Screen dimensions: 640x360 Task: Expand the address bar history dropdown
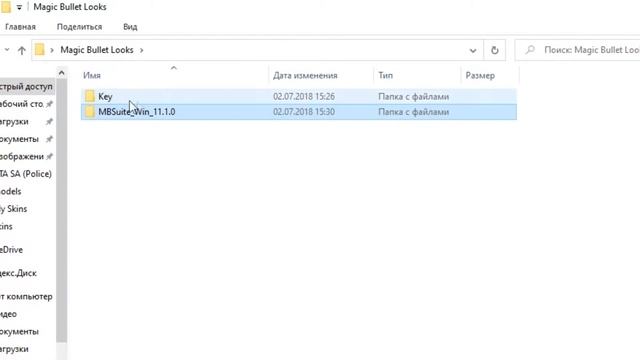pos(473,51)
